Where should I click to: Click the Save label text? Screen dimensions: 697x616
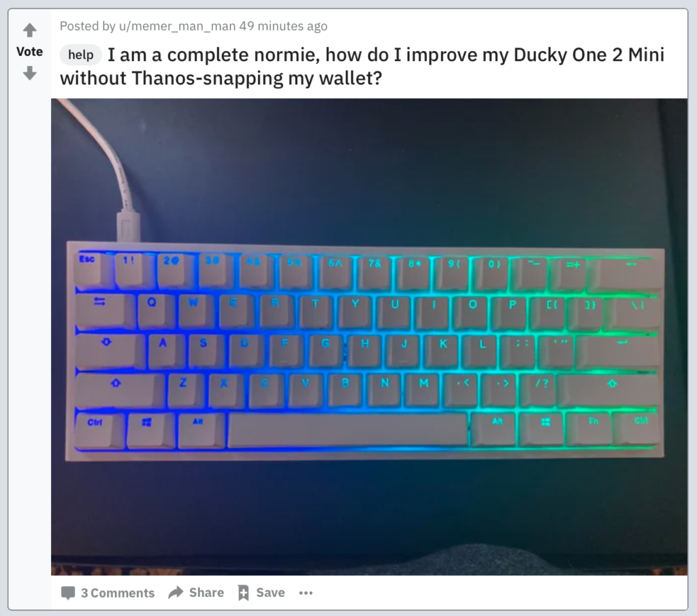[x=270, y=592]
